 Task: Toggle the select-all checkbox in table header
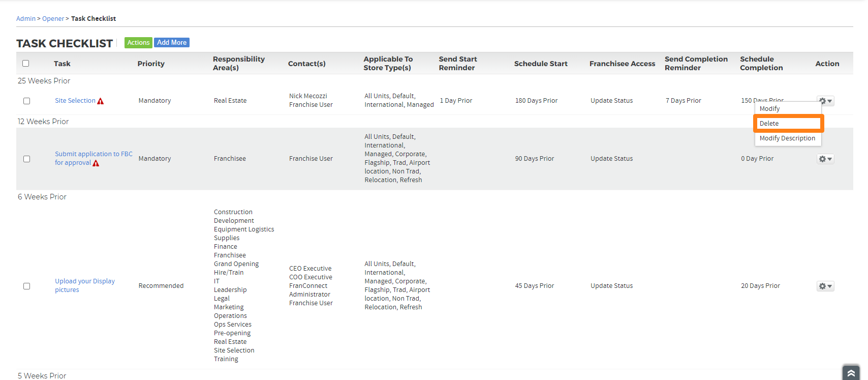tap(26, 64)
